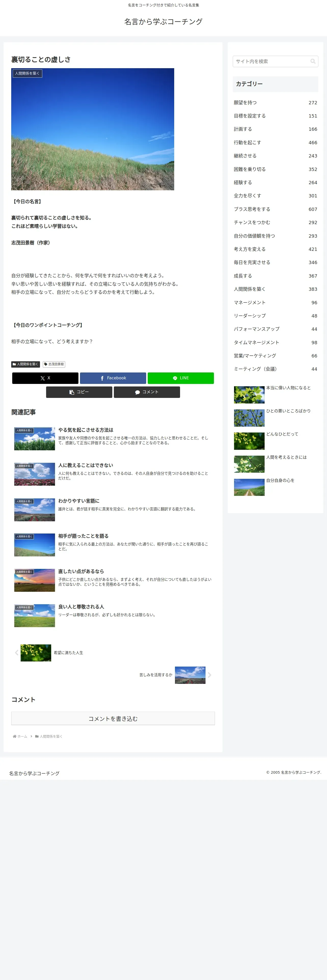Screen dimensions: 327x980
Task: Open sidebar post 自分自身の心を
Action: 275,488
